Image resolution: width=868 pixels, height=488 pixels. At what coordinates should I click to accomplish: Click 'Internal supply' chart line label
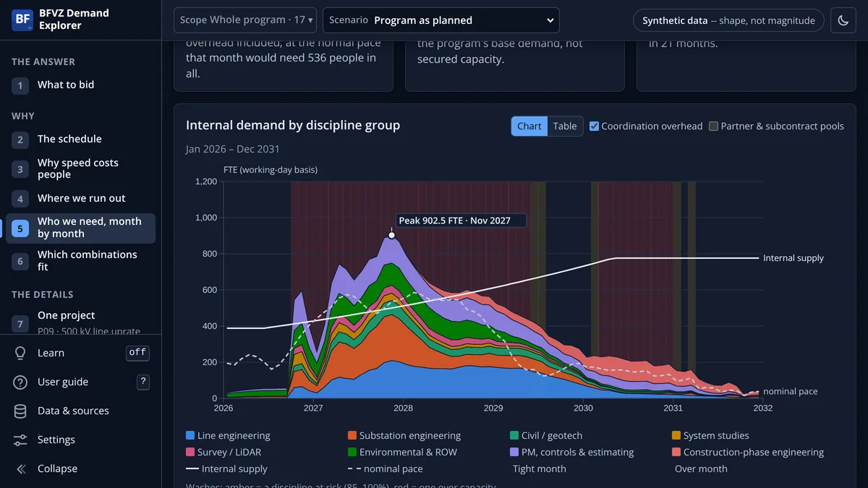tap(793, 258)
